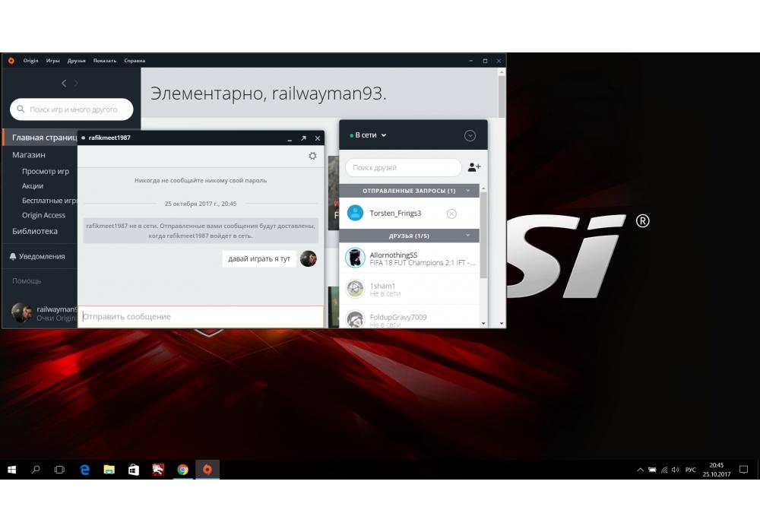The width and height of the screenshot is (760, 532).
Task: Open the Origin Access store link
Action: [x=43, y=215]
